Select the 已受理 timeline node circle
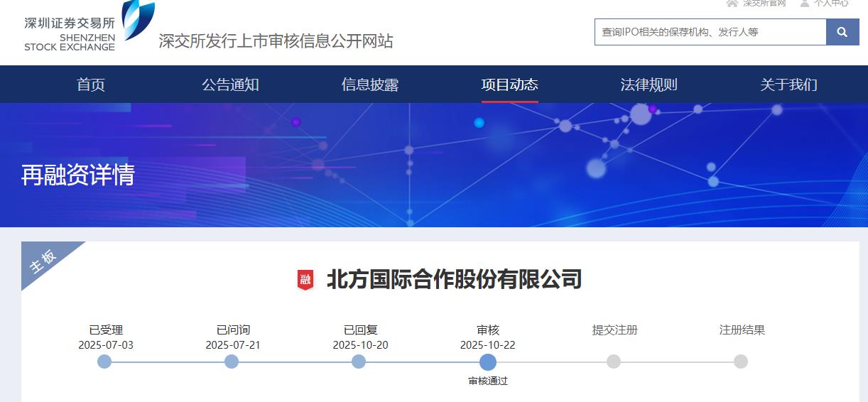 tap(104, 362)
